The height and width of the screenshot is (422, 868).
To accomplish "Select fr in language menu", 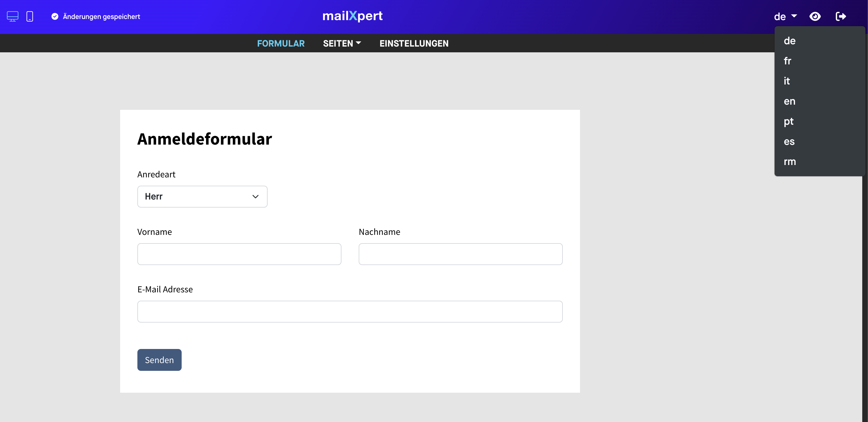I will 787,61.
